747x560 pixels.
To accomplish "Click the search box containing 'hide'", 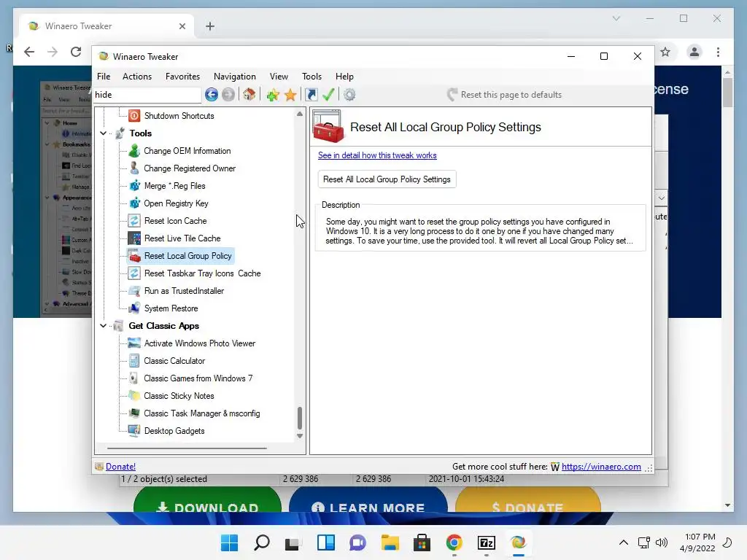I will pyautogui.click(x=147, y=95).
